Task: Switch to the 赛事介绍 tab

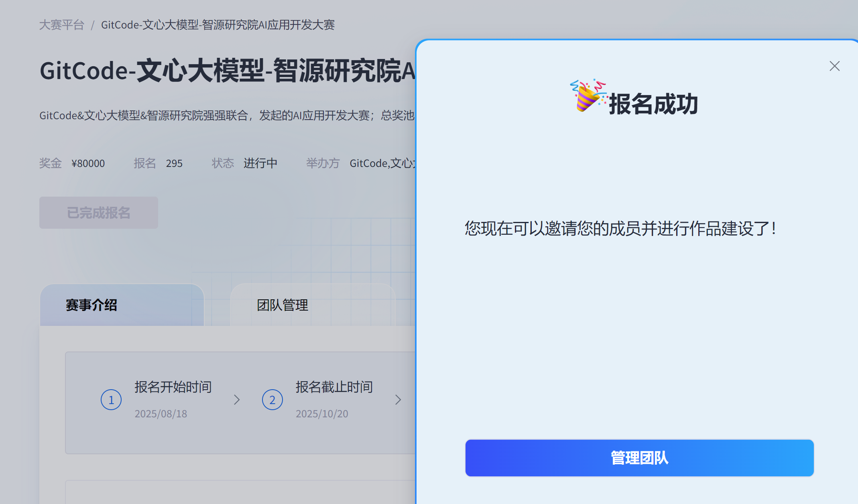Action: coord(91,305)
